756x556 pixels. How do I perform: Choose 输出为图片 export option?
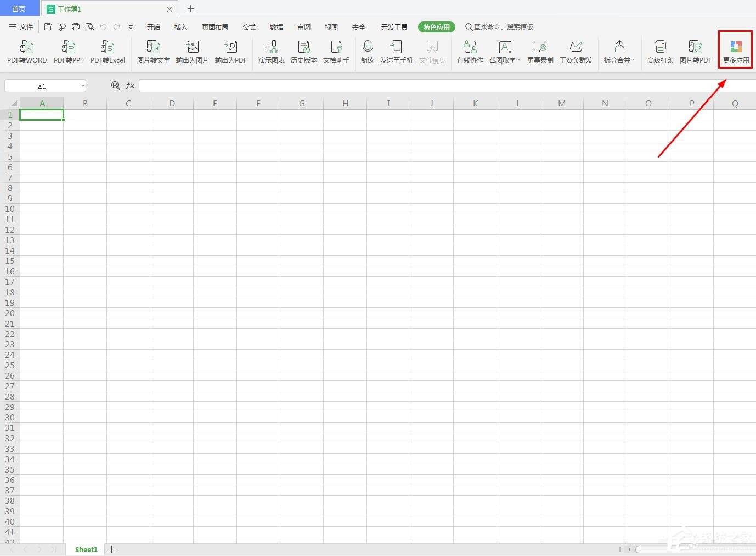pos(193,52)
